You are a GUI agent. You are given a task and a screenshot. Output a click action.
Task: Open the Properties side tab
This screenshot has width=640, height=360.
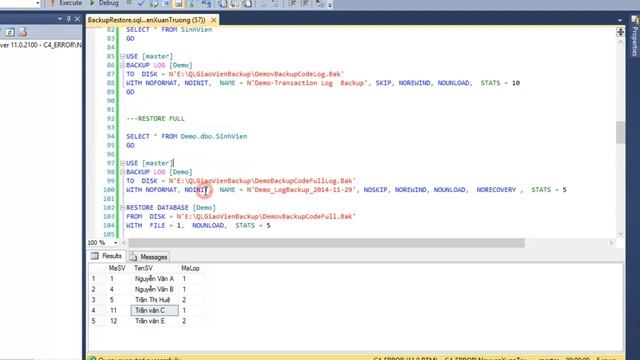pos(635,36)
